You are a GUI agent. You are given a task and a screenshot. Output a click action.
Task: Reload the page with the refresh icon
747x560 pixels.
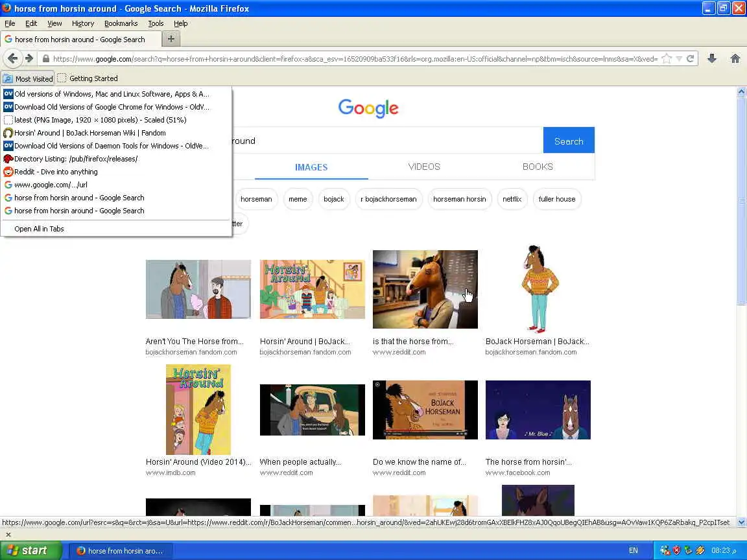(690, 58)
